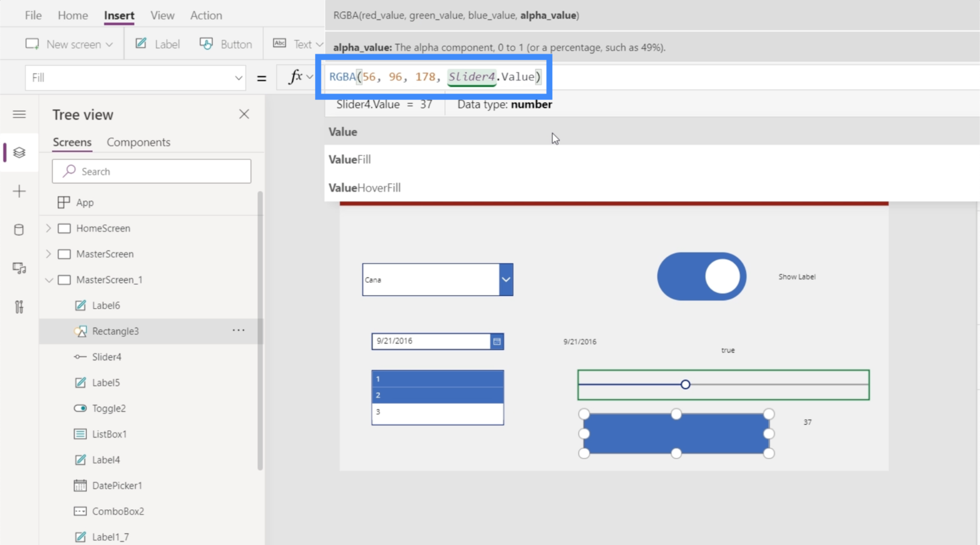Choose the Value autocomplete suggestion
This screenshot has width=980, height=545.
652,132
